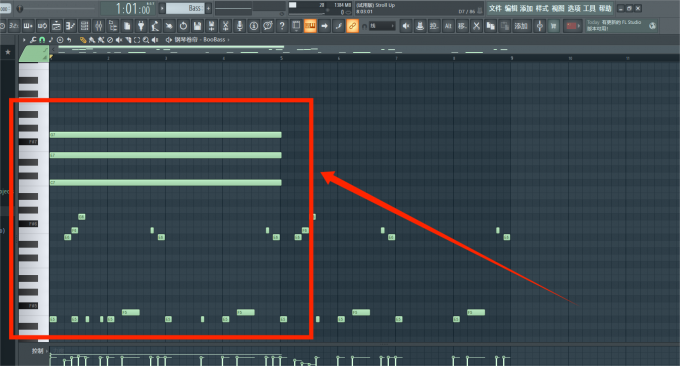The height and width of the screenshot is (366, 680).
Task: Select the mute tool in piano roll
Action: click(x=118, y=39)
